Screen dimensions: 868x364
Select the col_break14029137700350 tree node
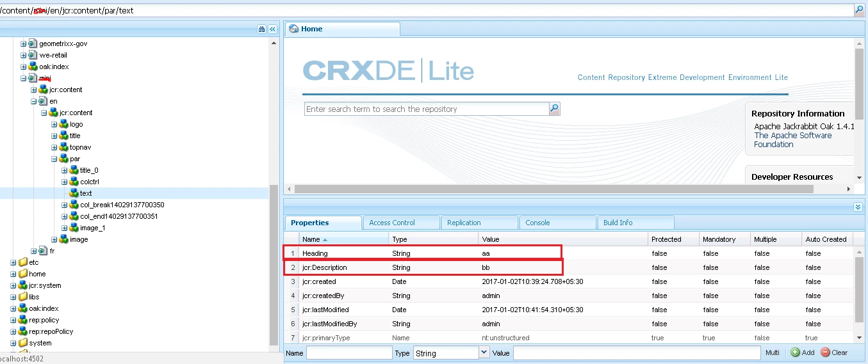click(122, 205)
